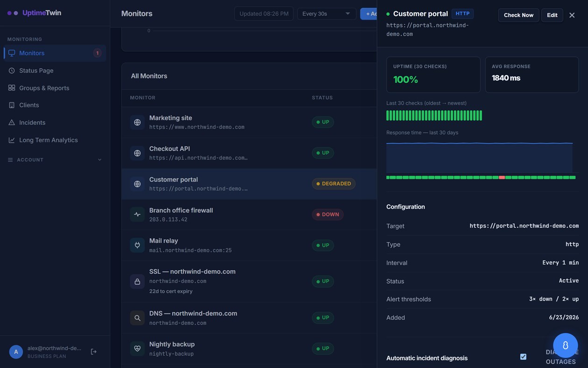The width and height of the screenshot is (588, 368).
Task: Click Edit in the Customer portal panel
Action: (x=552, y=15)
